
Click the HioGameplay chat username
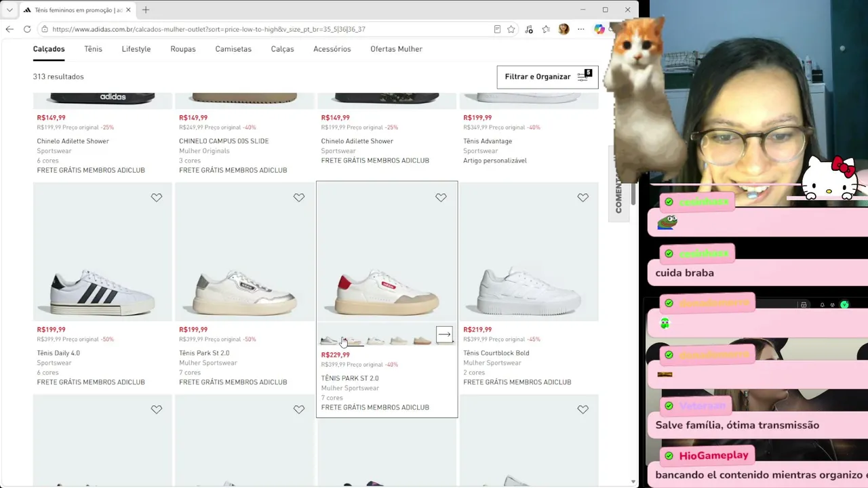713,455
